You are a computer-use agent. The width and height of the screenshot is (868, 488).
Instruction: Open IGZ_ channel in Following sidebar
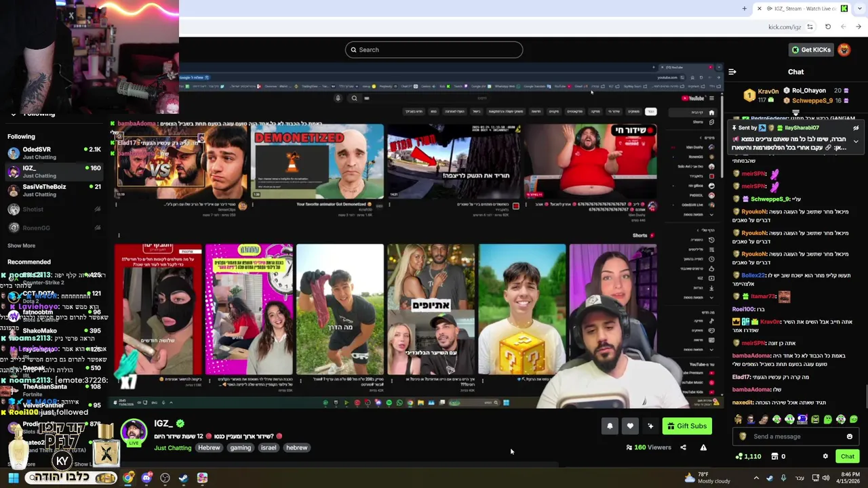click(54, 171)
